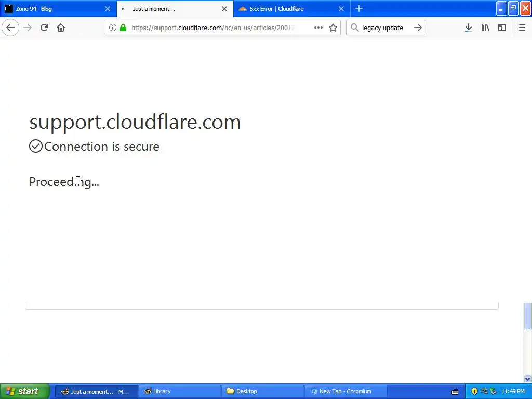This screenshot has height=399, width=532.
Task: Submit the search with the arrow
Action: [418, 28]
